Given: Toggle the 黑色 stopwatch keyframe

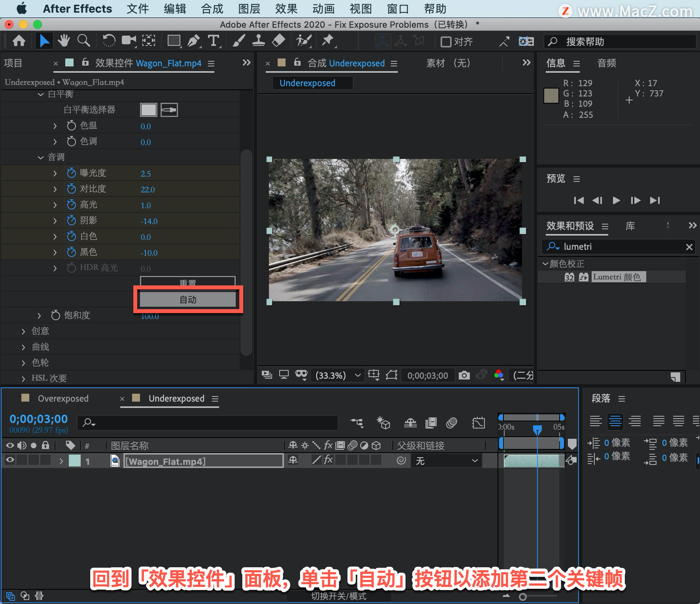Looking at the screenshot, I should (71, 252).
